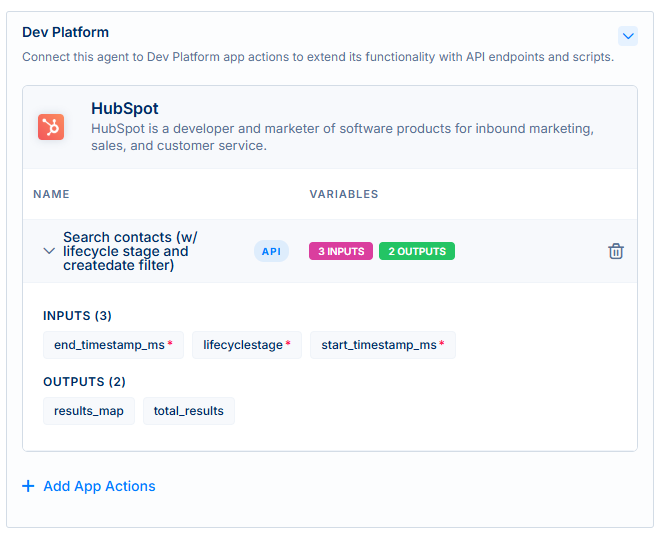
Task: Click the OUTPUTS (2) section label
Action: (x=84, y=381)
